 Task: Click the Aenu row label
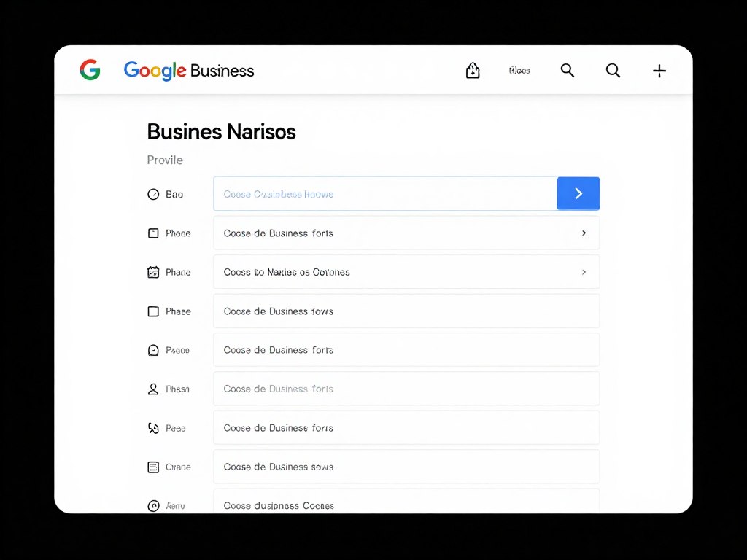click(175, 506)
